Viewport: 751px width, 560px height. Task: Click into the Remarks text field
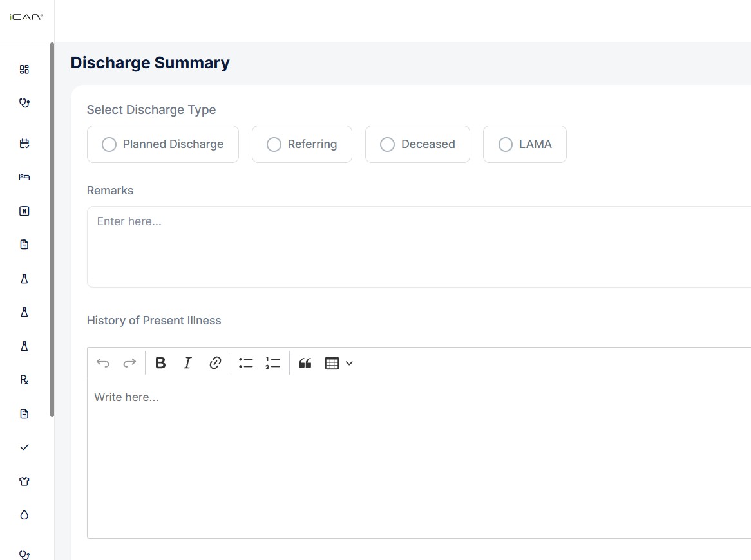[x=419, y=247]
